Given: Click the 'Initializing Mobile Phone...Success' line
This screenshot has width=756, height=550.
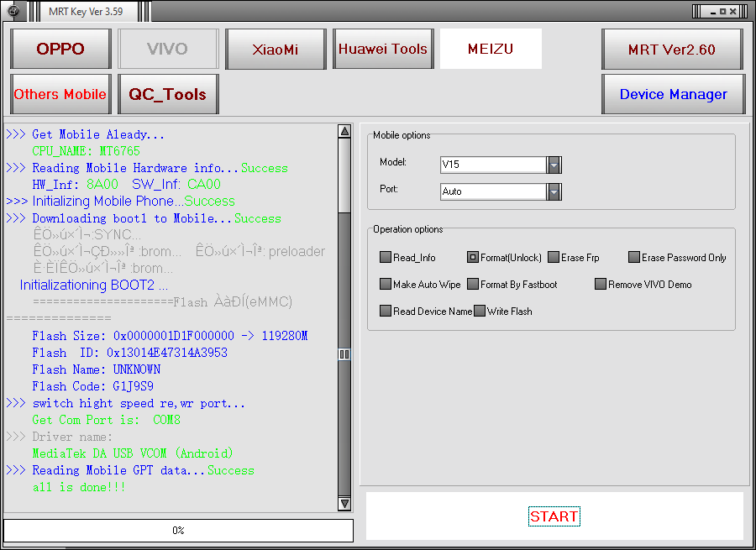Looking at the screenshot, I should coord(120,201).
